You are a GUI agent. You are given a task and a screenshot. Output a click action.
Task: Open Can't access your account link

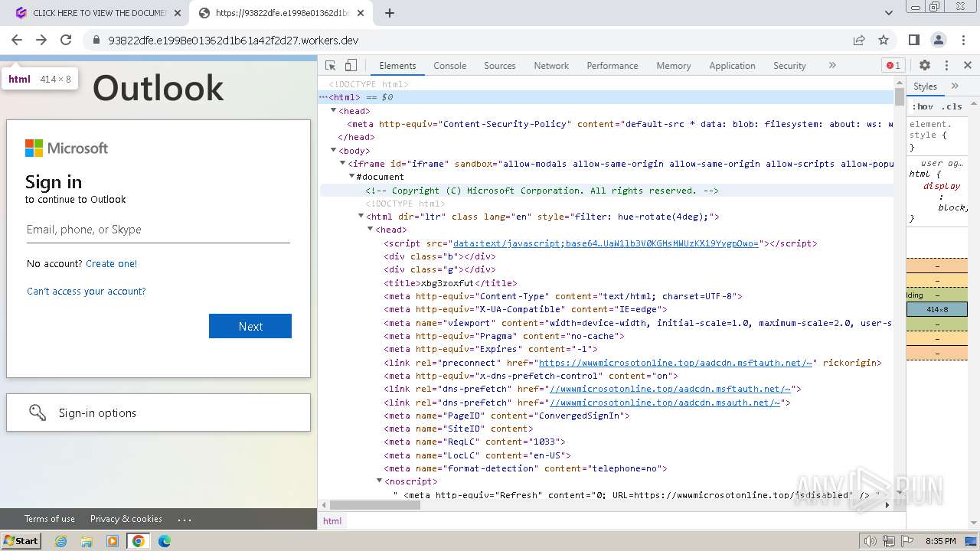pos(87,291)
